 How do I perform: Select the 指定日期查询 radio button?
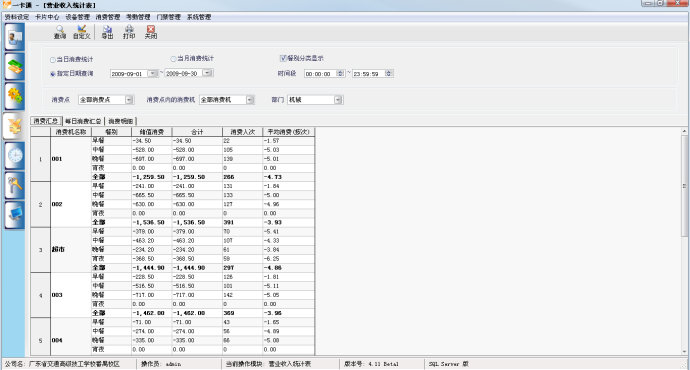coord(53,74)
